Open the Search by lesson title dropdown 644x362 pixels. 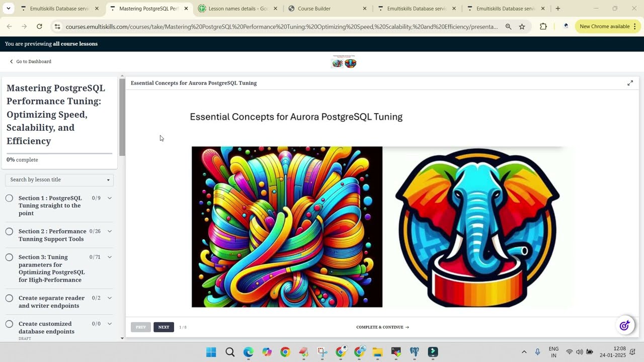click(59, 179)
